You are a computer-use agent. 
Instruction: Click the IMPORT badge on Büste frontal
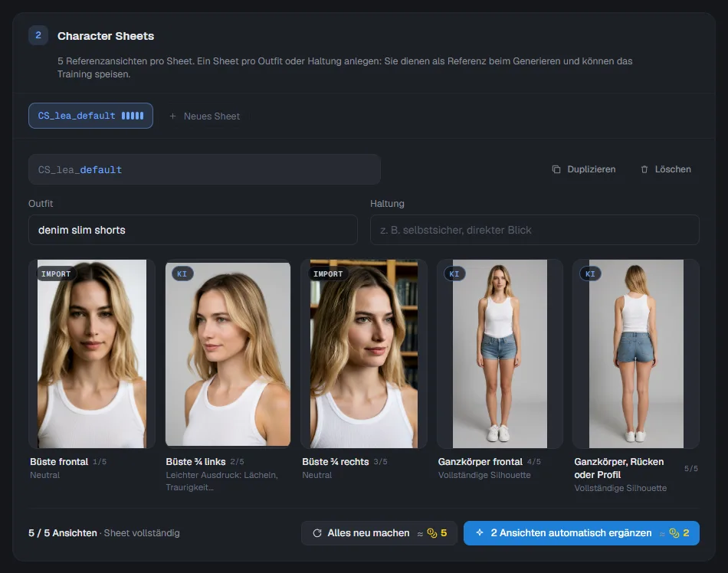[x=56, y=273]
